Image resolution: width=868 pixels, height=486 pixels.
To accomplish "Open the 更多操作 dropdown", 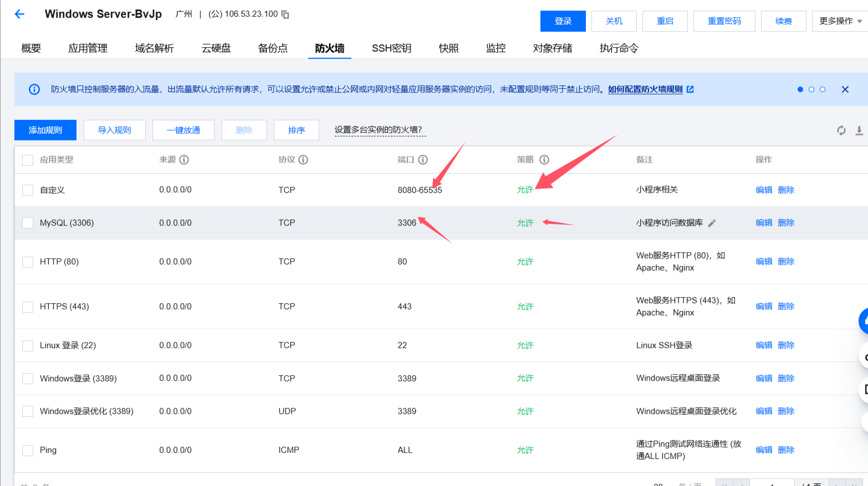I will tap(840, 21).
